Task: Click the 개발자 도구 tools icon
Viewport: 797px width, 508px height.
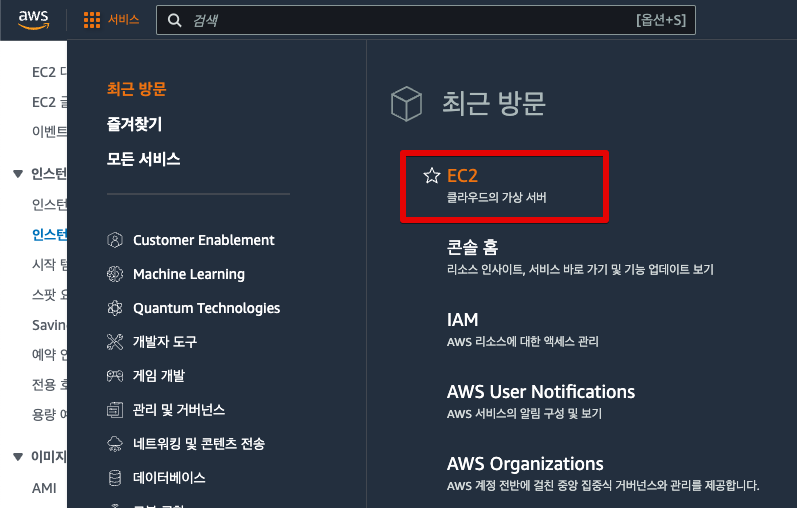Action: (x=115, y=342)
